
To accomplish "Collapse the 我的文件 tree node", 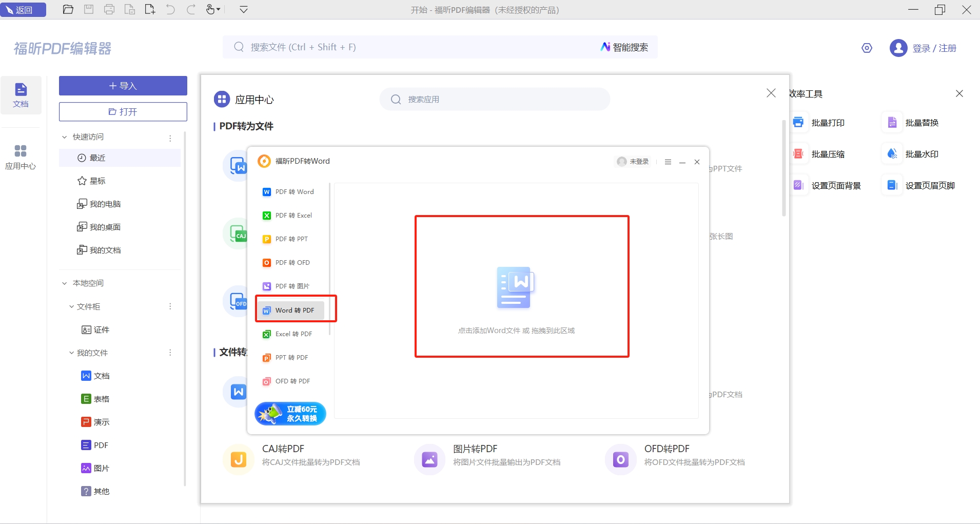I will (72, 353).
